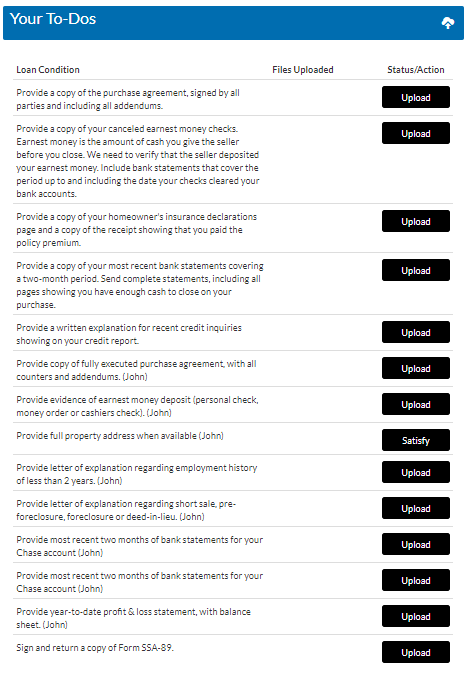Image resolution: width=468 pixels, height=675 pixels.
Task: Upload bank statements covering a two-month period
Action: (415, 270)
